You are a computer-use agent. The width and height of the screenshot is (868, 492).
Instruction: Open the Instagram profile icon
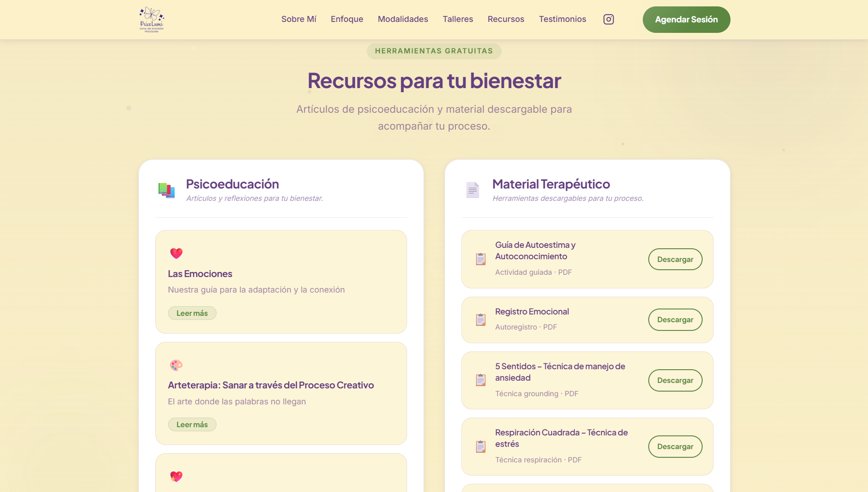609,19
